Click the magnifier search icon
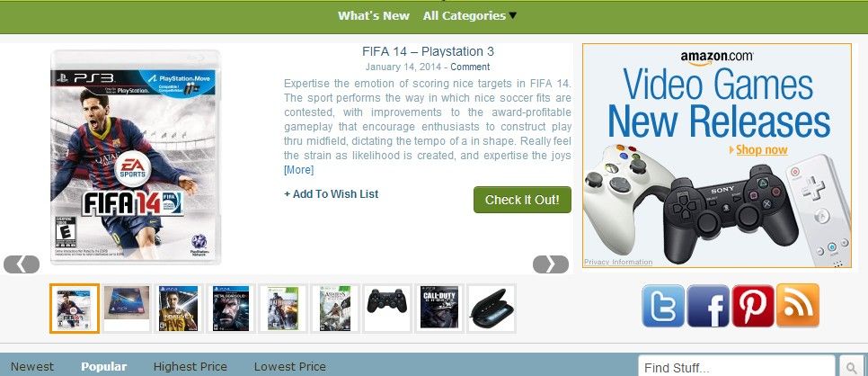This screenshot has height=376, width=868. coord(850,367)
